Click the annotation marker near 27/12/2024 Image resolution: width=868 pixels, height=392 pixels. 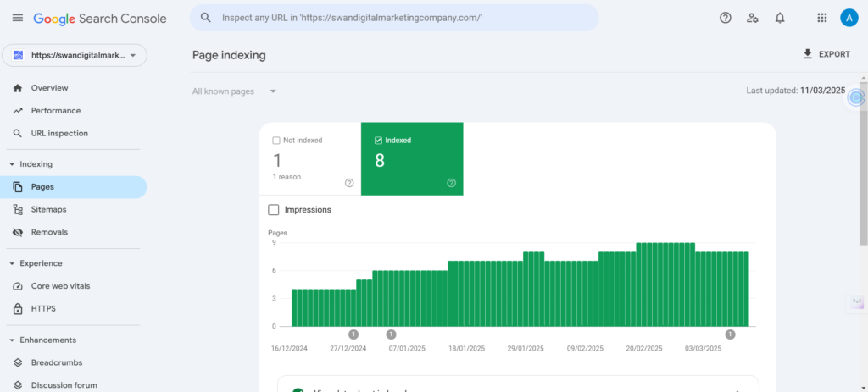point(353,334)
